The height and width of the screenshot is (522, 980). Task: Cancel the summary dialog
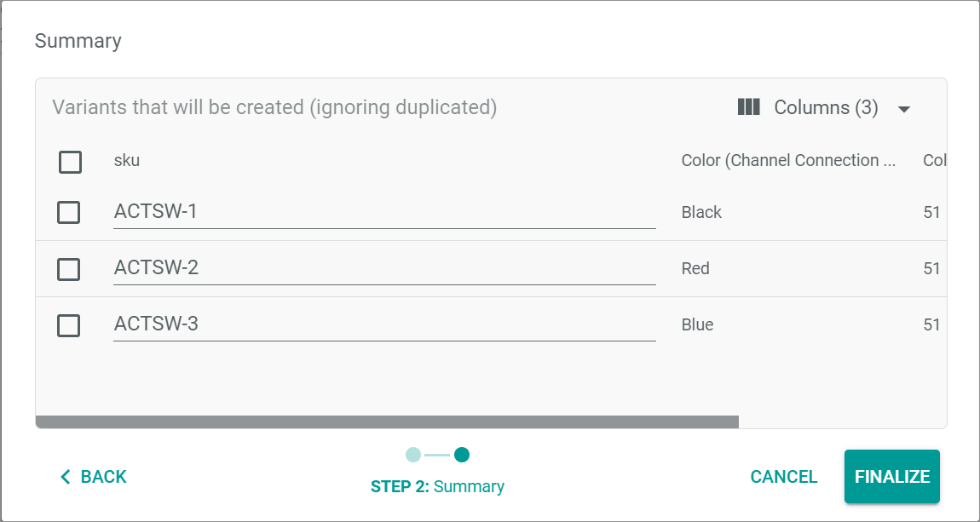(784, 477)
